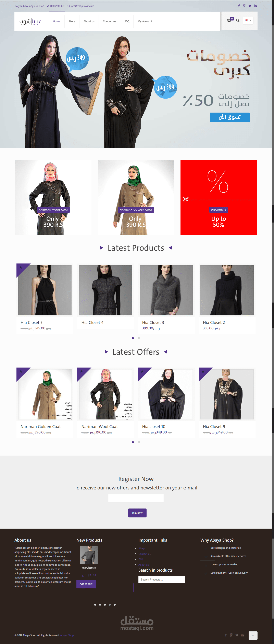The height and width of the screenshot is (644, 274).
Task: Open Twitter icon in top bar
Action: point(250,6)
